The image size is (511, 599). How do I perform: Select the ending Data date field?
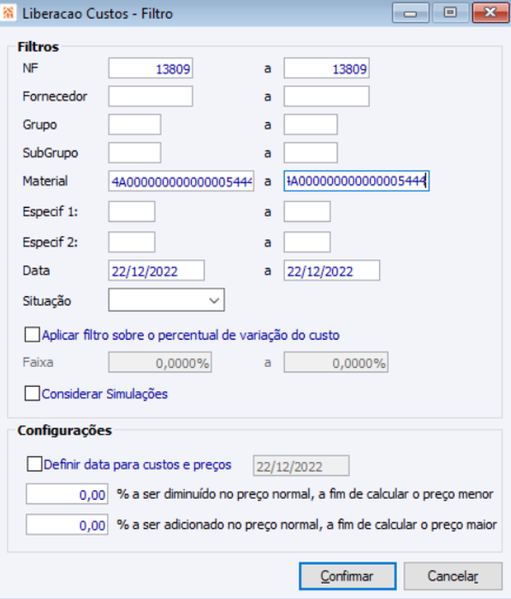332,271
